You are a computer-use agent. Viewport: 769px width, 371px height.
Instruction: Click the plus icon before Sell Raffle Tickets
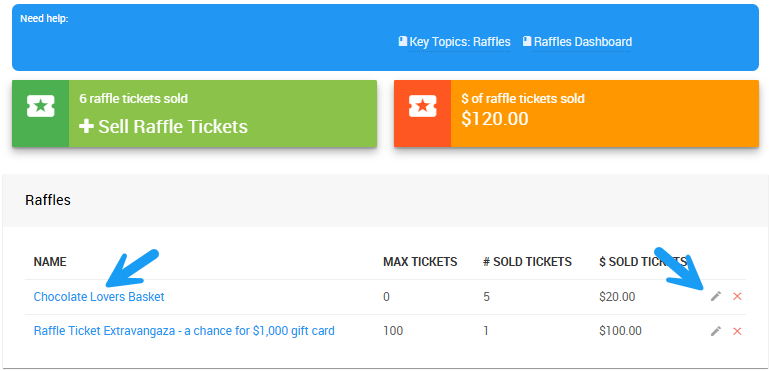click(x=86, y=127)
